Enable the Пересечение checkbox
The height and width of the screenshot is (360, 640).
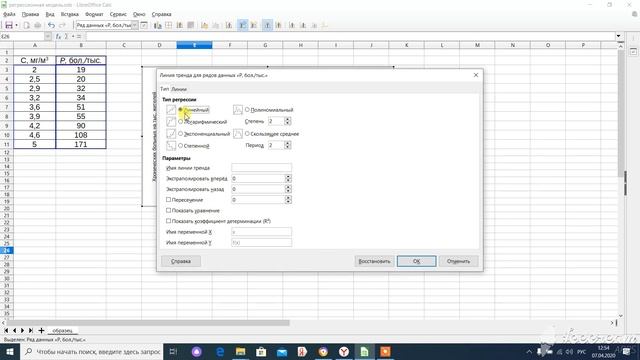[x=184, y=200]
